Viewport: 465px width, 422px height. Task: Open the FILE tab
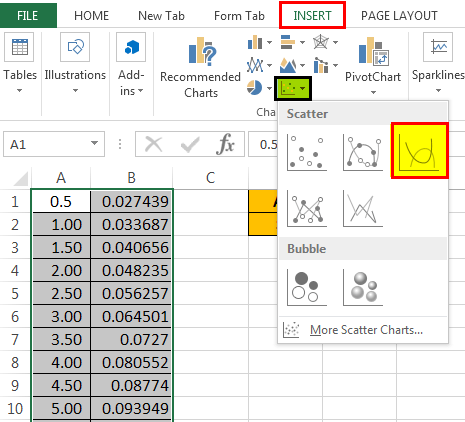click(28, 16)
